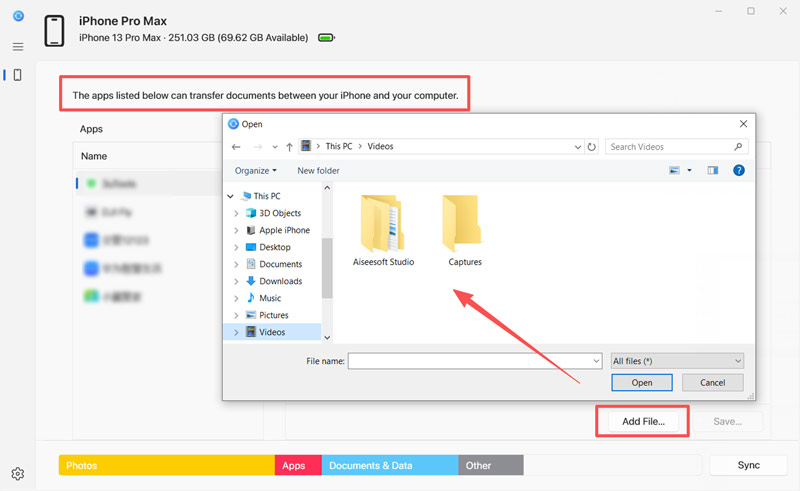Click the Documents & Data storage segment
Screen dimensions: 800x491
coord(390,465)
